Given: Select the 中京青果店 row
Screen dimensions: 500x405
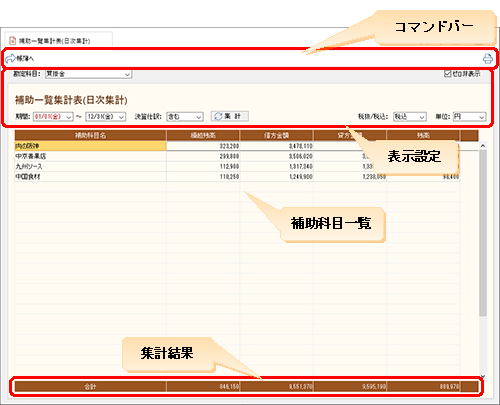Looking at the screenshot, I should click(237, 156).
